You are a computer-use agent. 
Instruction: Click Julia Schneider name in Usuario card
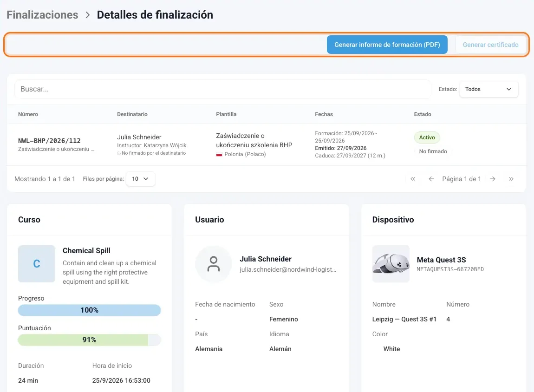pos(266,259)
